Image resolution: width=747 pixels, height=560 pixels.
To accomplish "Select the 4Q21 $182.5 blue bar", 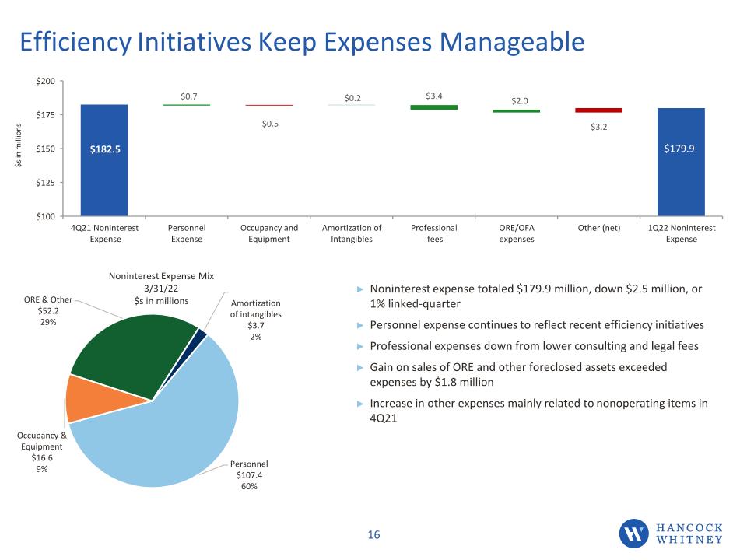I will pyautogui.click(x=104, y=160).
